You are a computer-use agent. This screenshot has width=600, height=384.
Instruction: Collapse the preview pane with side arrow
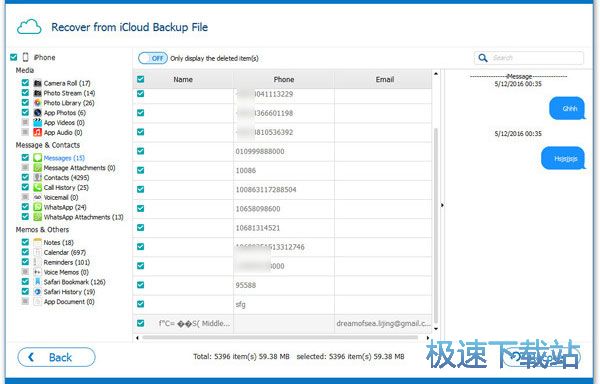pos(442,205)
